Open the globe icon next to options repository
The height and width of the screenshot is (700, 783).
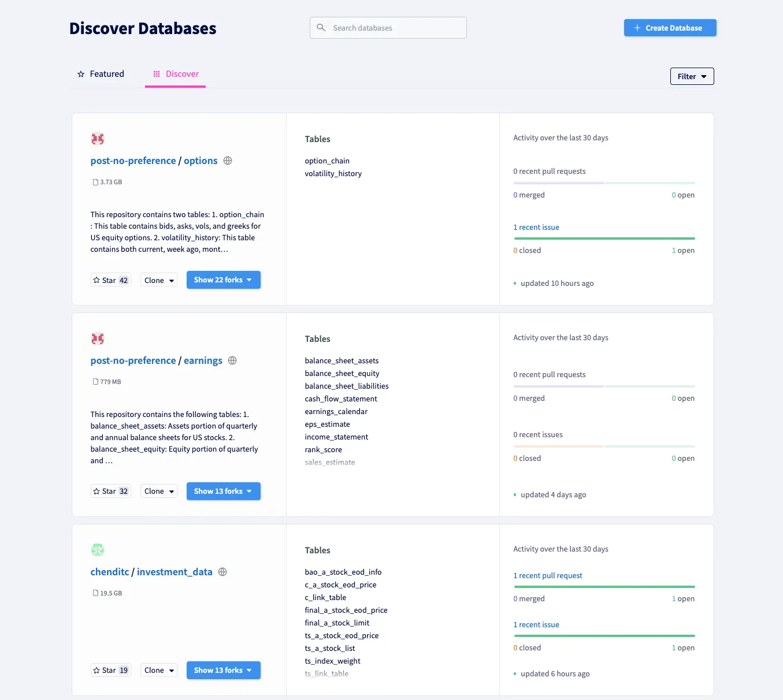[228, 161]
